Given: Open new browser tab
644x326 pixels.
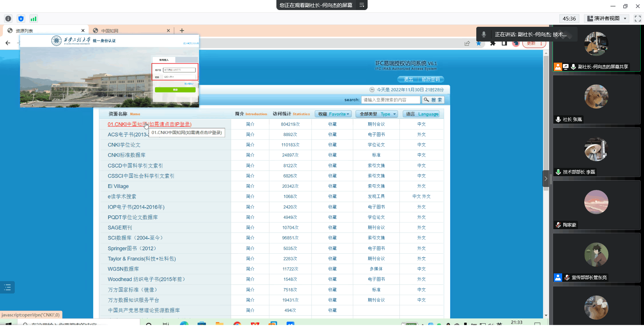Looking at the screenshot, I should point(182,30).
